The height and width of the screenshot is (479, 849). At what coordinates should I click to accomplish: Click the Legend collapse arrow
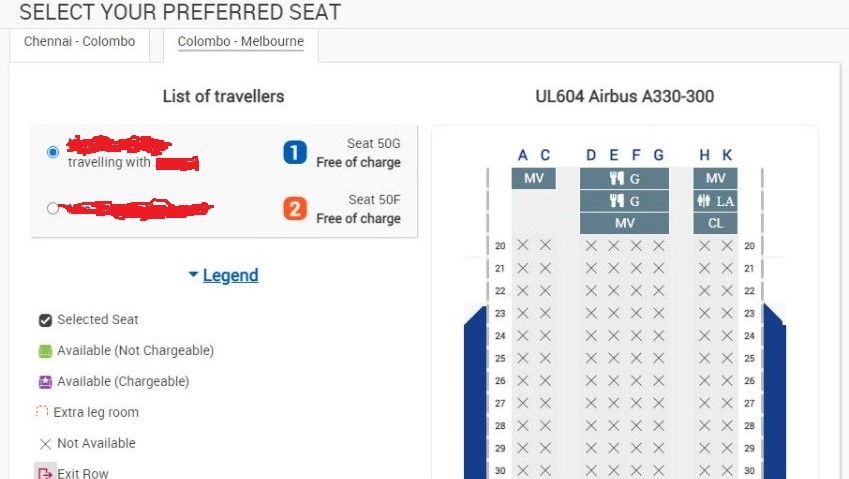193,275
